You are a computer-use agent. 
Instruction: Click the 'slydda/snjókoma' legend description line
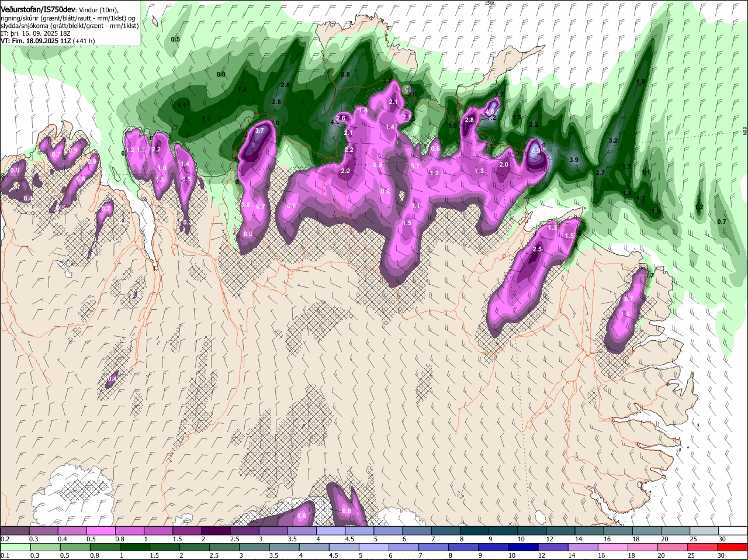coord(70,26)
